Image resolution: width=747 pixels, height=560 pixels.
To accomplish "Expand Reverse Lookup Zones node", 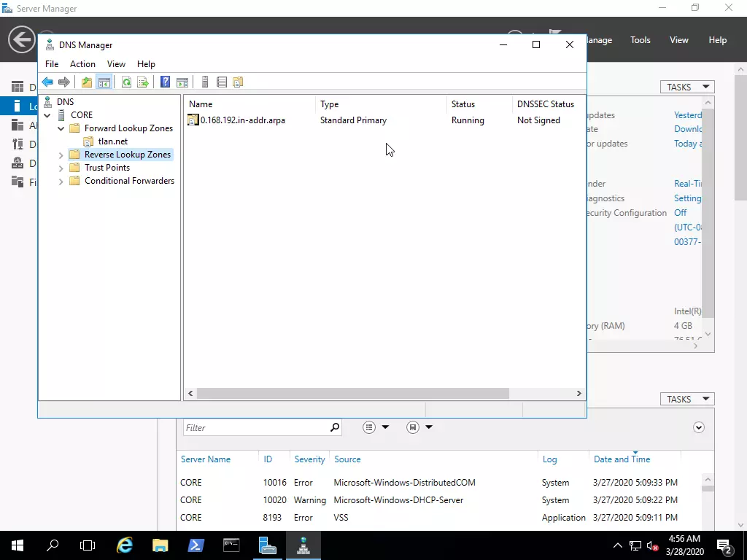I will pyautogui.click(x=61, y=155).
